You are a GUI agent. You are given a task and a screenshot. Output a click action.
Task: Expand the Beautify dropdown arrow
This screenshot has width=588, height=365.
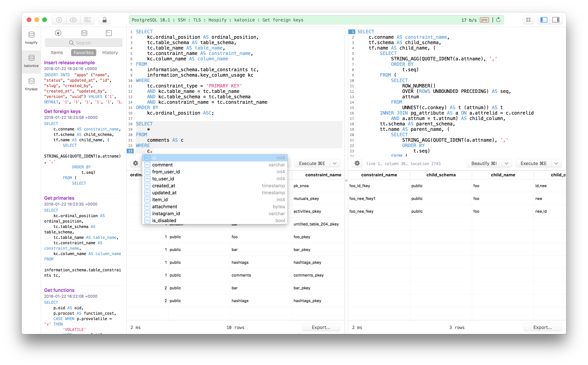507,163
